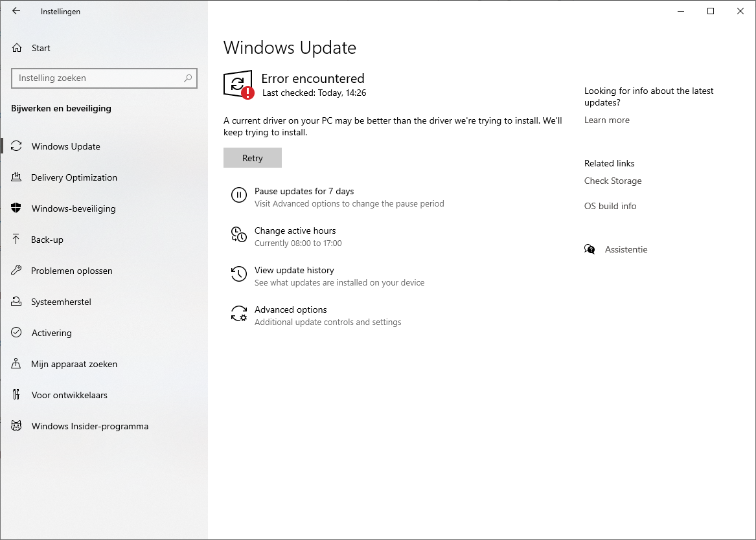Open Advanced options
Viewport: 756px width, 540px height.
[x=291, y=309]
